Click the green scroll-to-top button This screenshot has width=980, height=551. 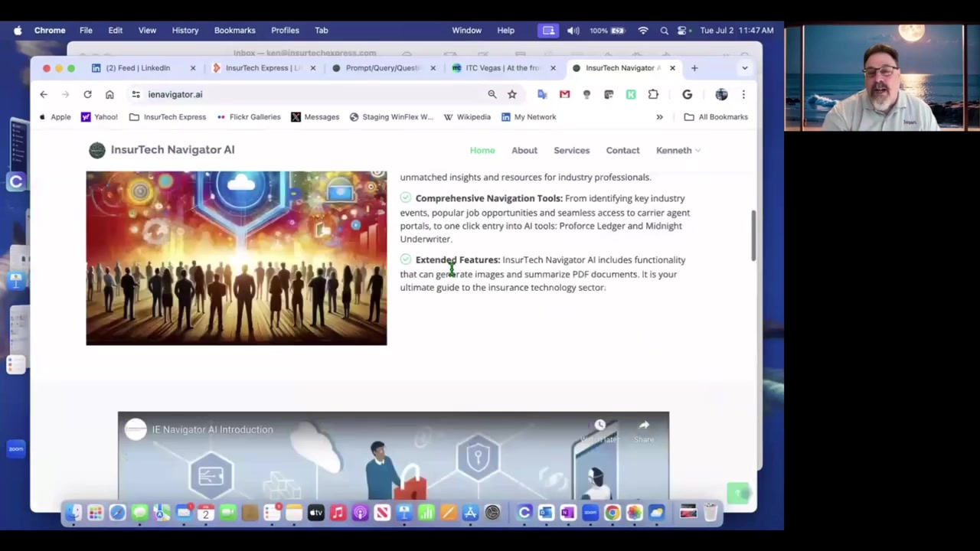[x=738, y=493]
